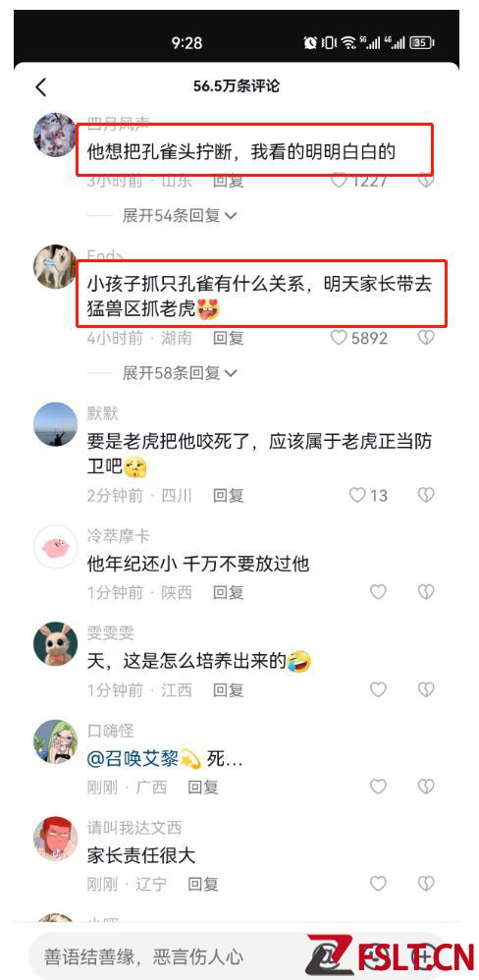Open 默默's profile avatar
This screenshot has width=479, height=980.
pos(55,424)
